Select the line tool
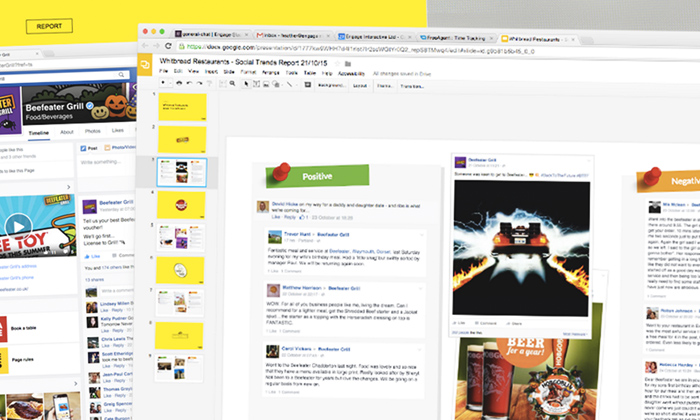 point(290,84)
